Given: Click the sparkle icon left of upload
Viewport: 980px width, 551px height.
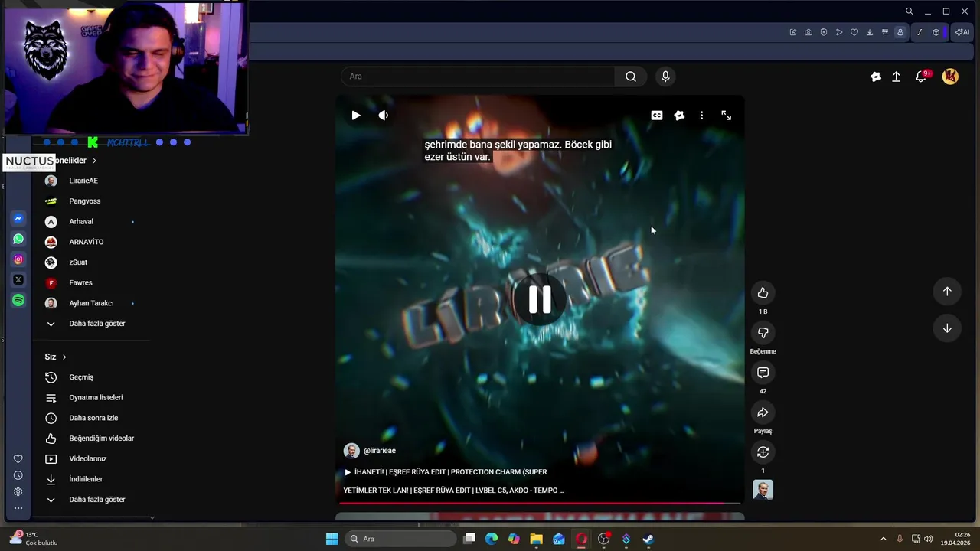Looking at the screenshot, I should pyautogui.click(x=876, y=77).
